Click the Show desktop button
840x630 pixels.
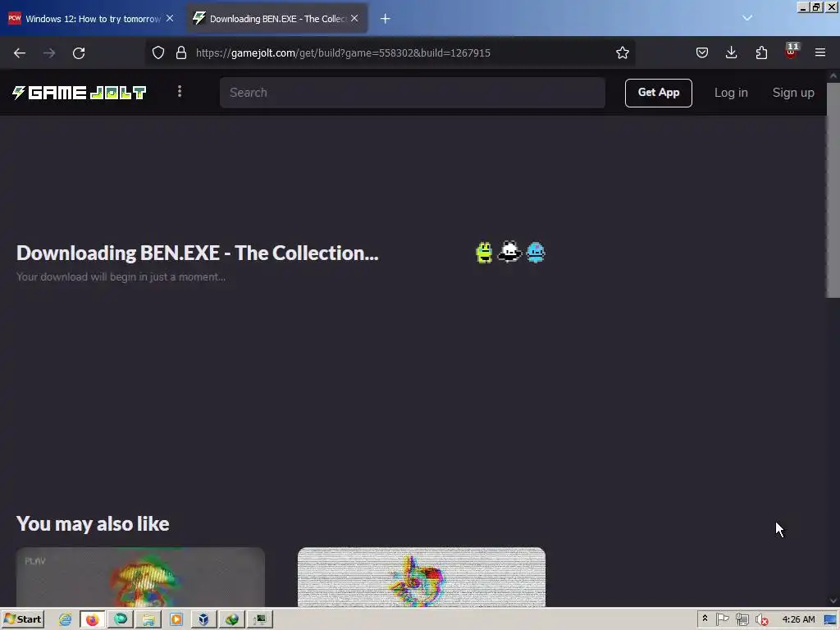click(830, 619)
